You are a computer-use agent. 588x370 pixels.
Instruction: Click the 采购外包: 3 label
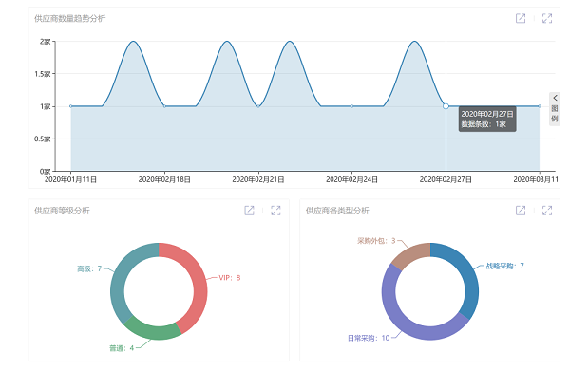click(x=376, y=240)
